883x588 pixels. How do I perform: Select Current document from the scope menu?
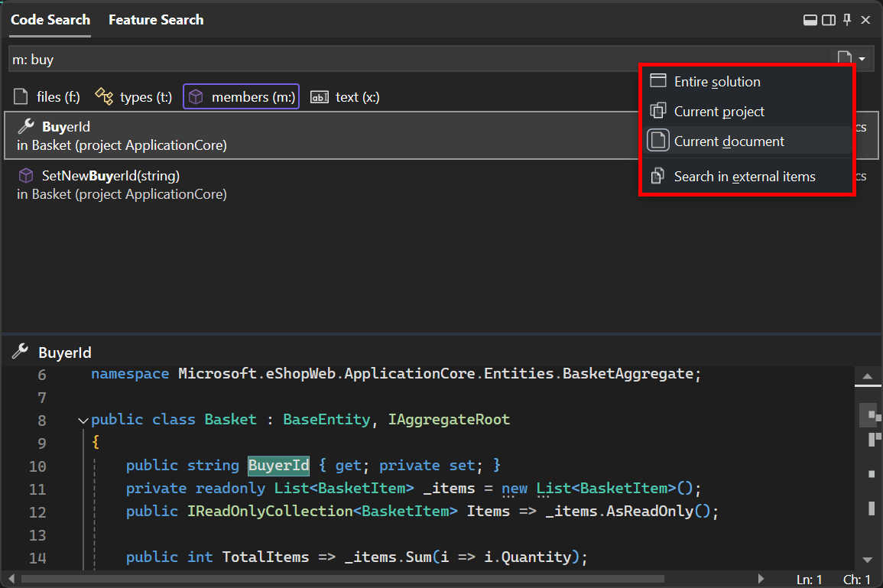[x=729, y=141]
